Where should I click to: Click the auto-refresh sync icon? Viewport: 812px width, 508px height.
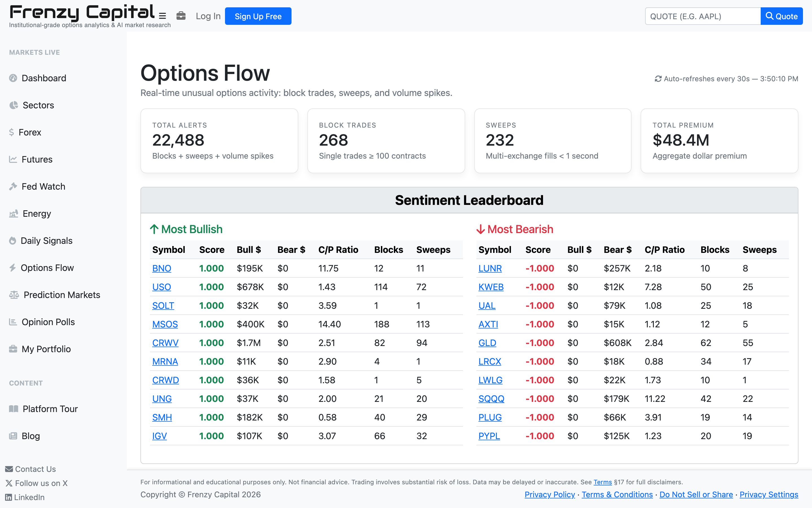[x=658, y=79]
